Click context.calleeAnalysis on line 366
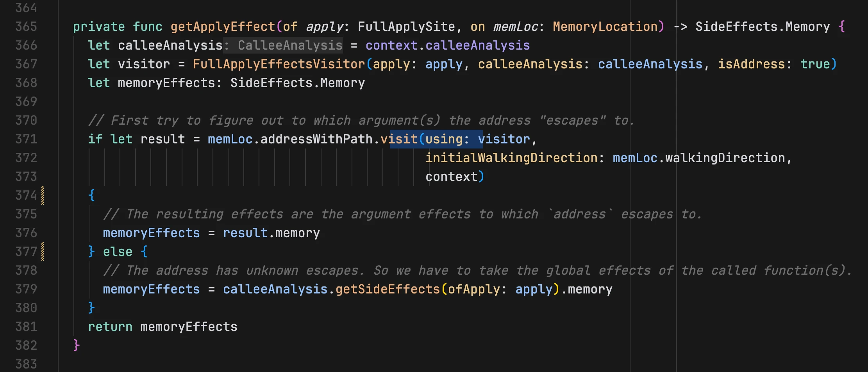This screenshot has width=868, height=372. coord(448,45)
